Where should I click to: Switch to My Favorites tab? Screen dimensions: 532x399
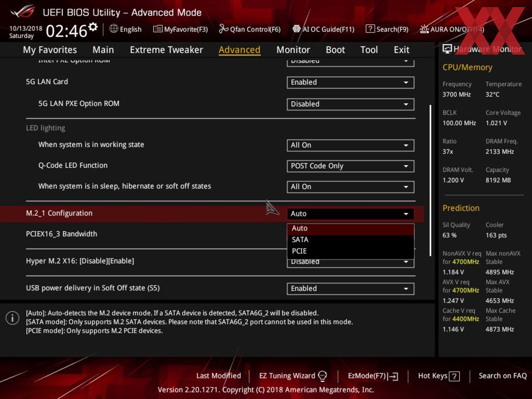tap(50, 50)
